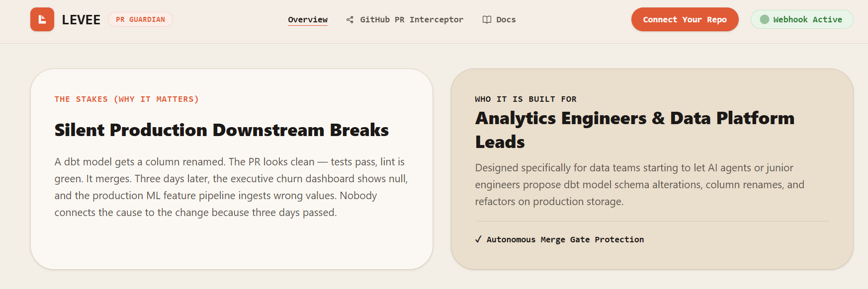
Task: Click the divider line in the beige card
Action: [x=652, y=221]
